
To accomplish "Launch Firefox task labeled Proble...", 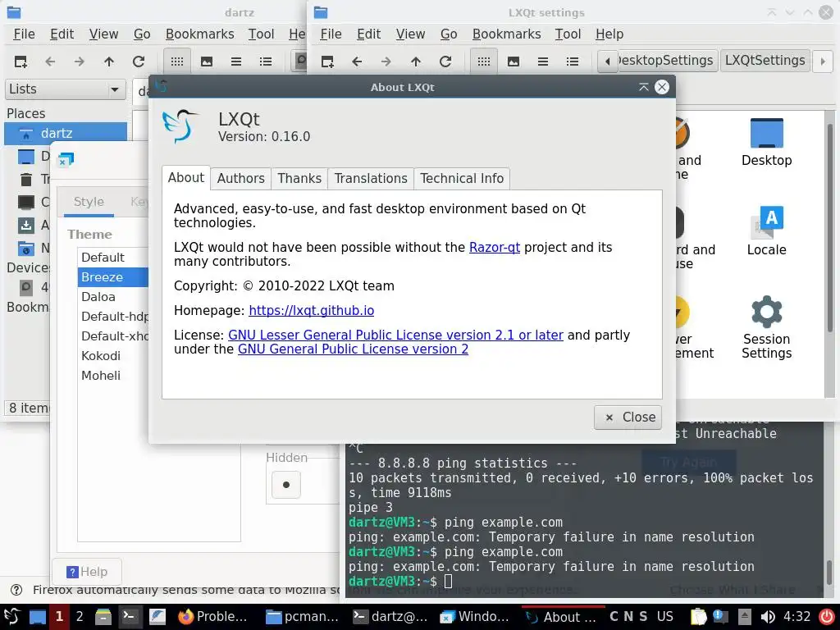I will 212,617.
